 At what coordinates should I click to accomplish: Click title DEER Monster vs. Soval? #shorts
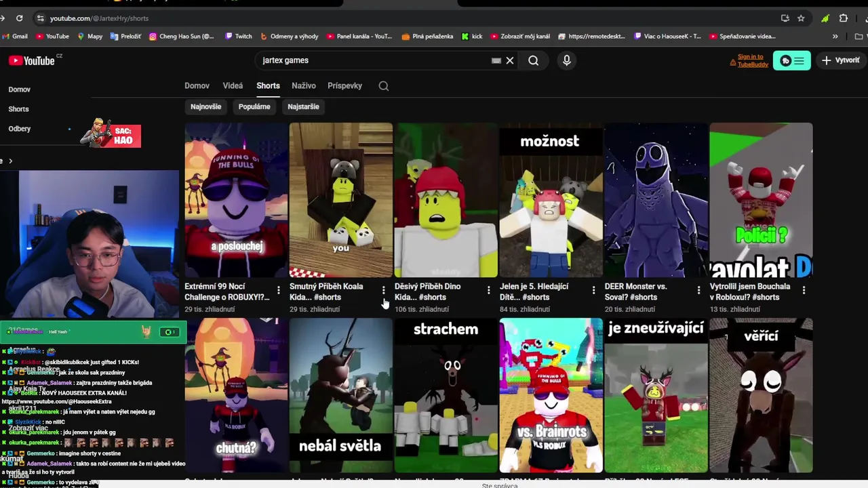click(x=636, y=291)
